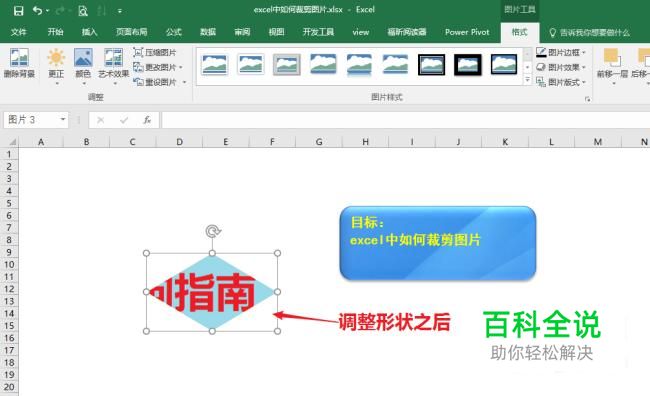This screenshot has height=396, width=650.
Task: Click the rotation handle above the picture
Action: [213, 231]
